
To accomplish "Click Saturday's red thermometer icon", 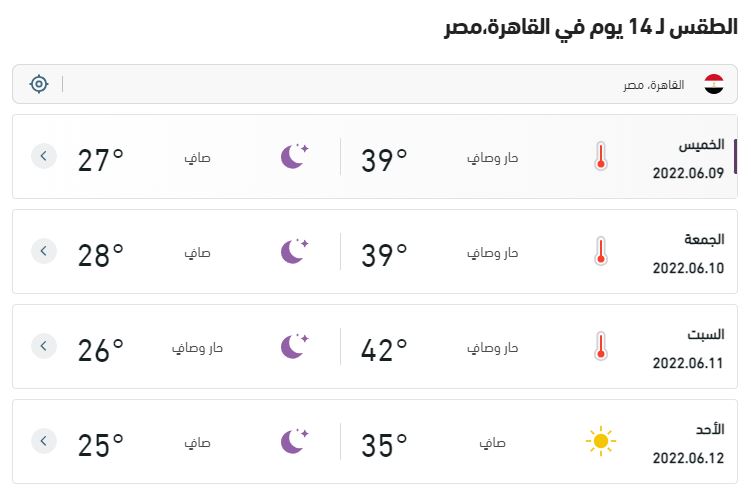I will coord(601,346).
